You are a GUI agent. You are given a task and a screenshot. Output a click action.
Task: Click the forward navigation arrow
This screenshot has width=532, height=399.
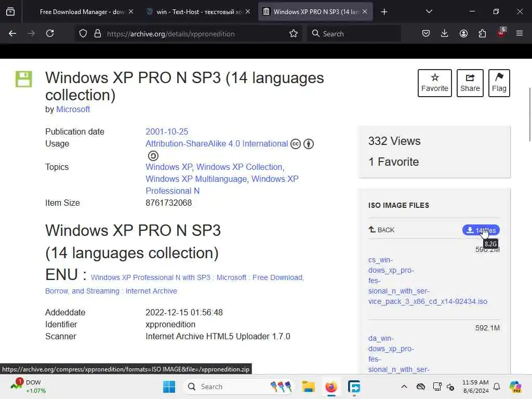(31, 34)
